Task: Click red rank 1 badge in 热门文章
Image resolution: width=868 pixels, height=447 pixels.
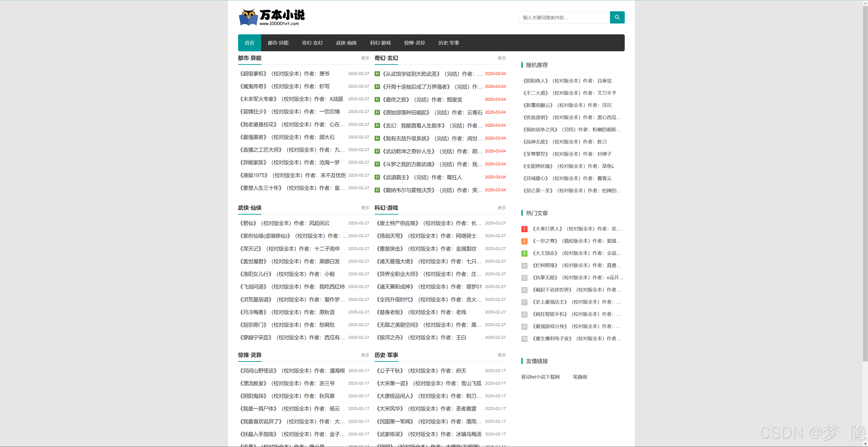Action: (524, 229)
